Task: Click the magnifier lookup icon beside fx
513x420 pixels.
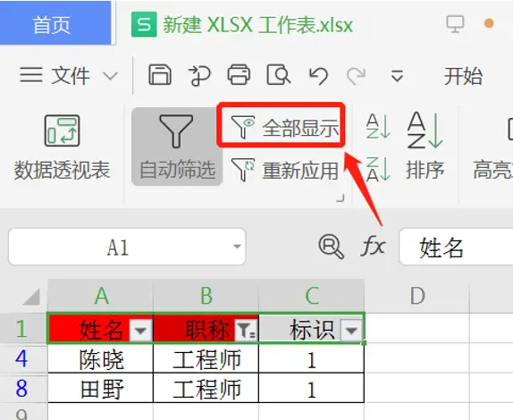Action: [x=331, y=247]
